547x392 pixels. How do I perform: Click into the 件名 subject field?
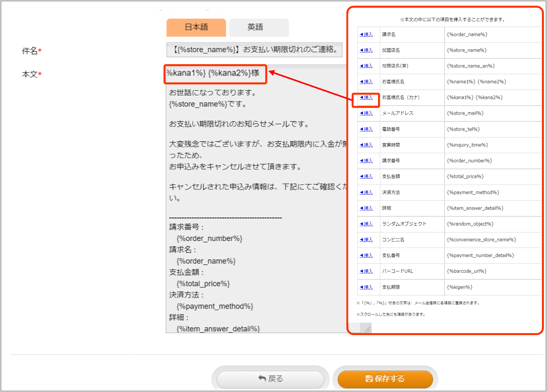254,50
